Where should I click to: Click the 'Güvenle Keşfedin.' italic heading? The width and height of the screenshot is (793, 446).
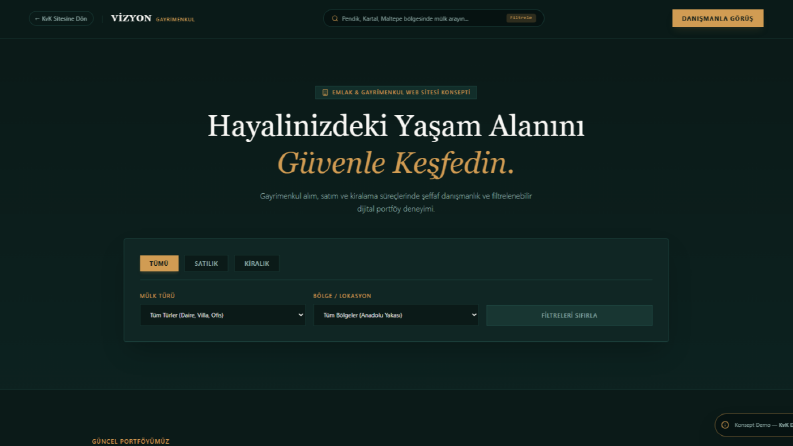pos(396,163)
